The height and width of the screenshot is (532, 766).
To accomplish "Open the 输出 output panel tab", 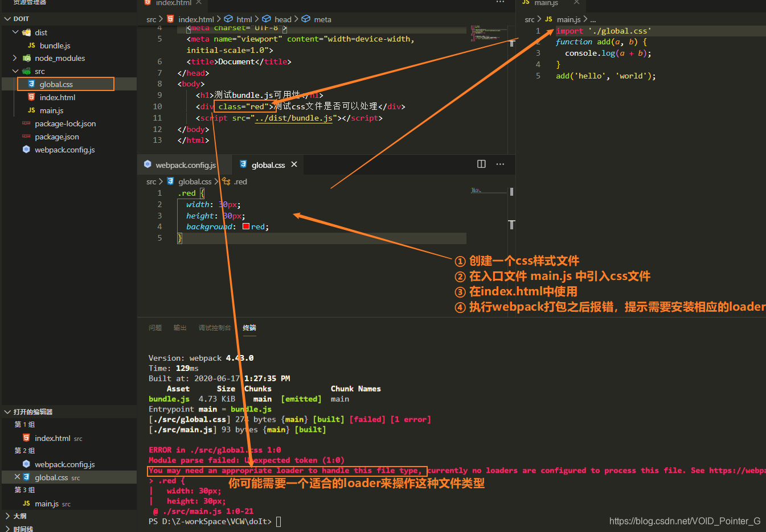I will point(180,328).
